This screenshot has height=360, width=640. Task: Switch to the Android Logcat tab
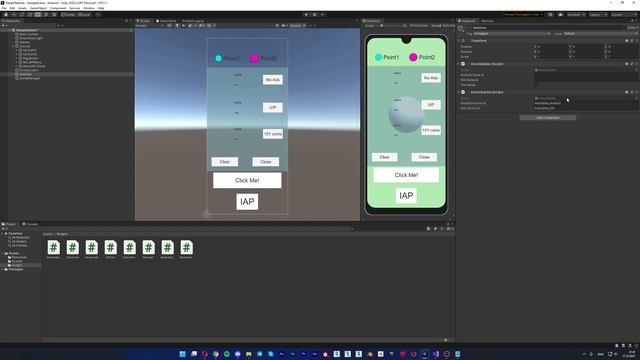[x=192, y=21]
